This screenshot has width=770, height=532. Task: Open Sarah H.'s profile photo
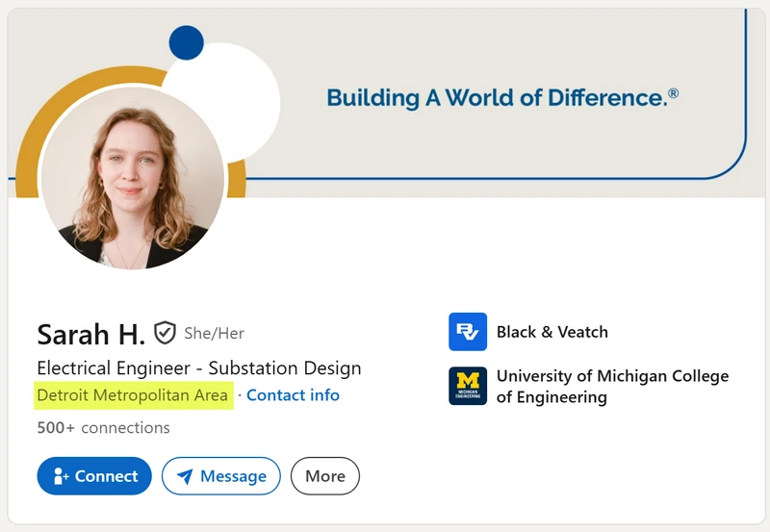[132, 178]
